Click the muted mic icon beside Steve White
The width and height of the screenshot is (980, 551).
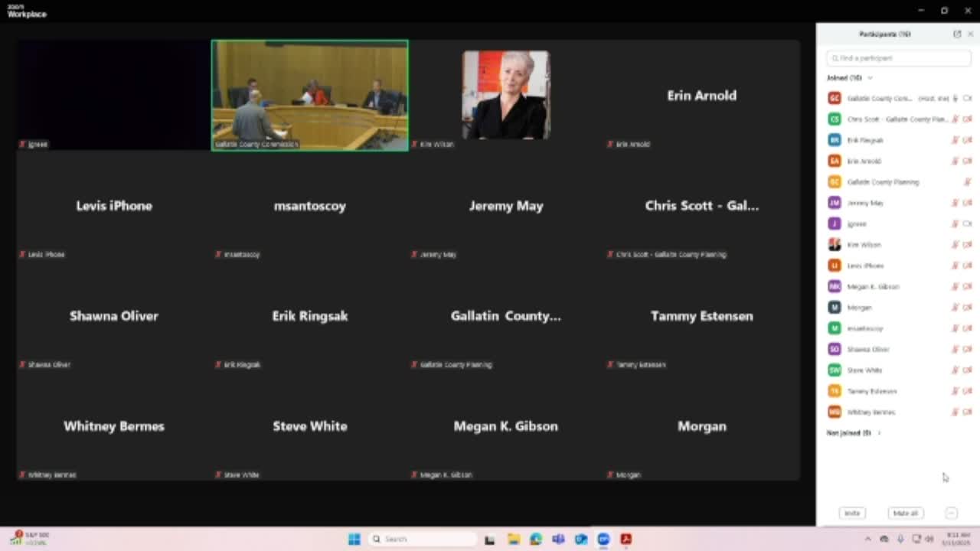955,370
